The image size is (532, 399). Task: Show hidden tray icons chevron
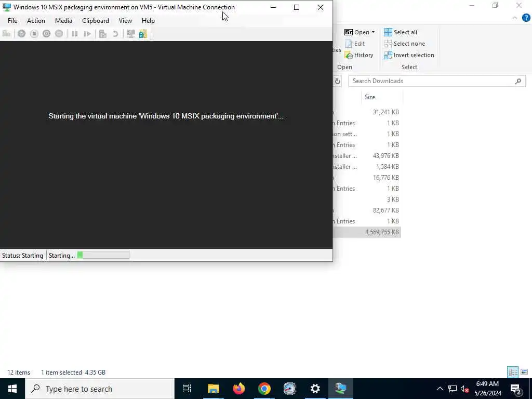(440, 389)
